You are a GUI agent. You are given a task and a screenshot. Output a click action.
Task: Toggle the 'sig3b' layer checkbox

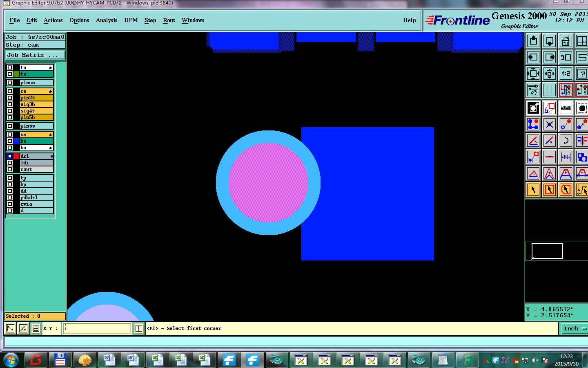pos(10,104)
